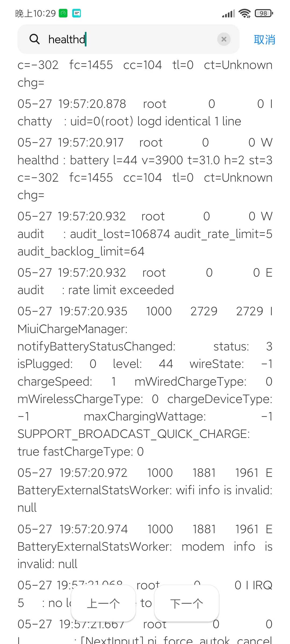The width and height of the screenshot is (290, 644).
Task: Tap the Wi-Fi status icon
Action: tap(245, 13)
